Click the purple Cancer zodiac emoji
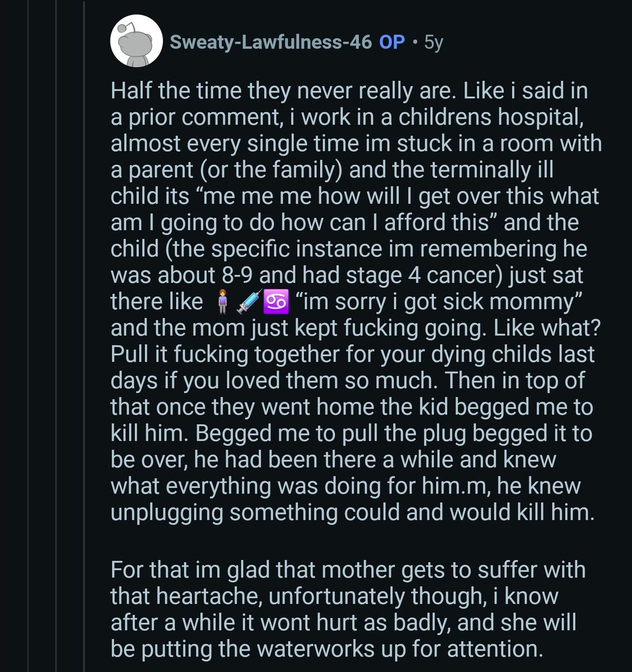The width and height of the screenshot is (632, 672). pos(279,302)
